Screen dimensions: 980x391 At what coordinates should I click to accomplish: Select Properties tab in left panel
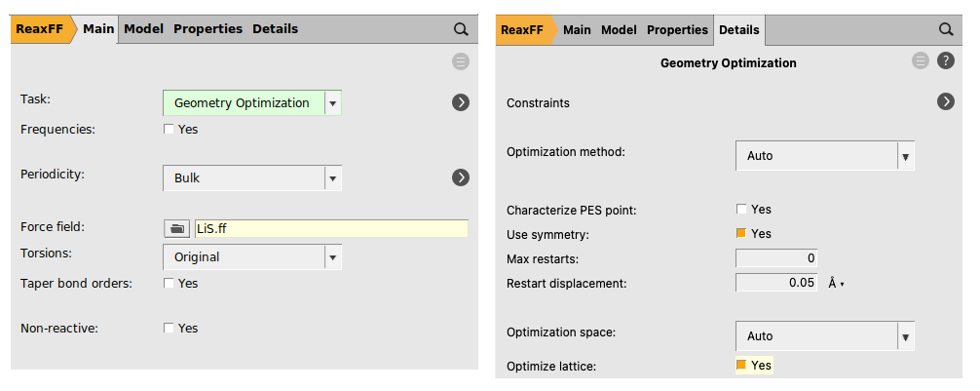point(207,29)
